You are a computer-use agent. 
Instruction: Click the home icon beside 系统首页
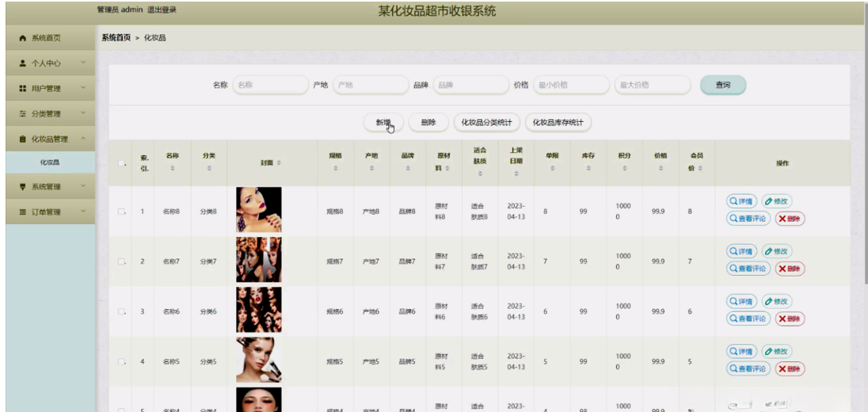[x=23, y=38]
